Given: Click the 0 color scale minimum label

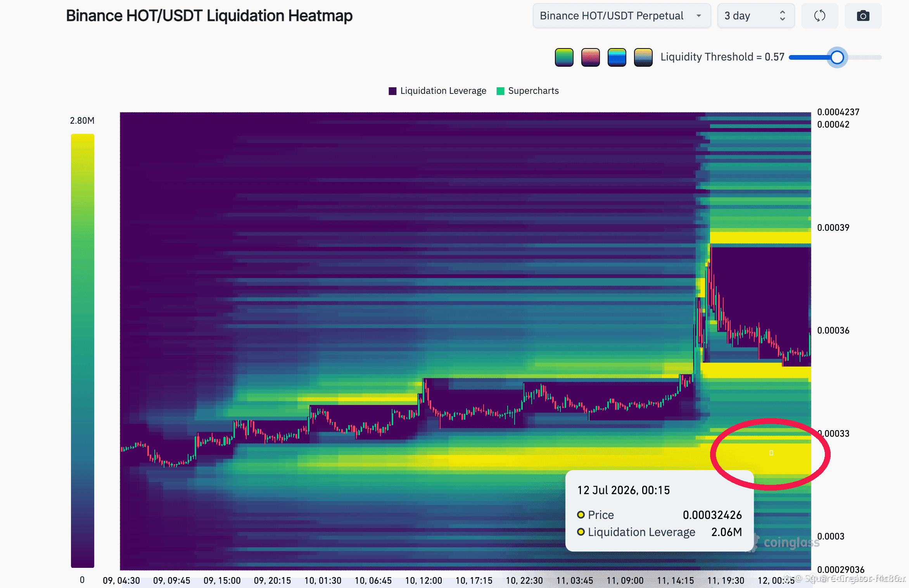Looking at the screenshot, I should point(82,580).
